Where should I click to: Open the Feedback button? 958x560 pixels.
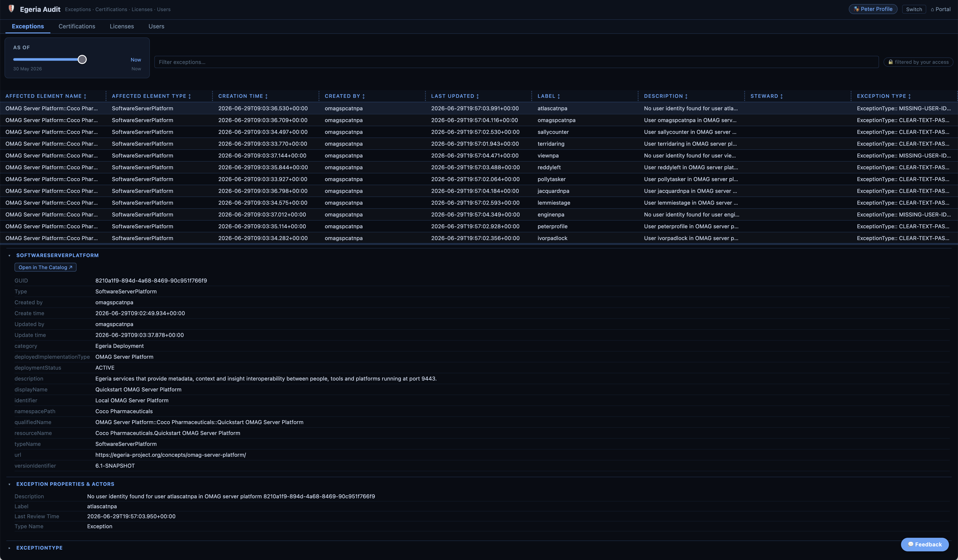coord(925,544)
